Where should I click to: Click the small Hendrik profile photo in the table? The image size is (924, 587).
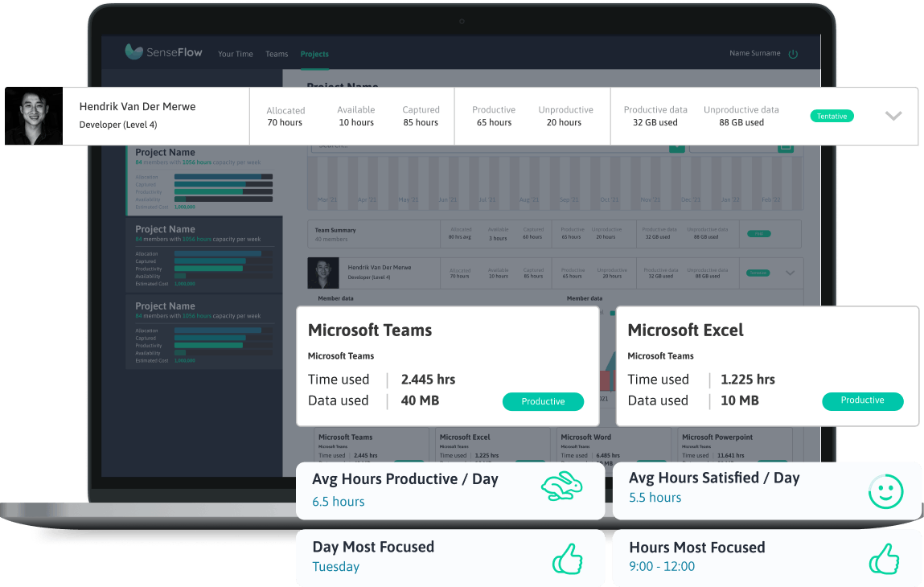(x=323, y=273)
